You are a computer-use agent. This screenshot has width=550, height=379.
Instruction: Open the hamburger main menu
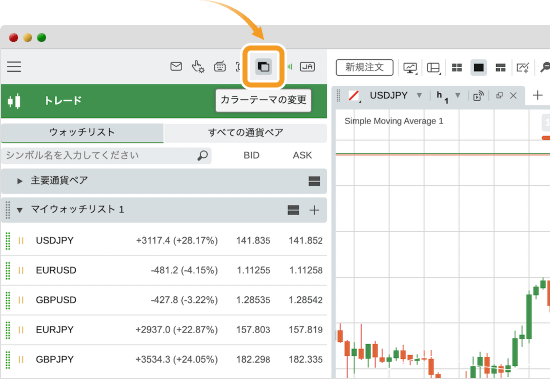pos(14,67)
